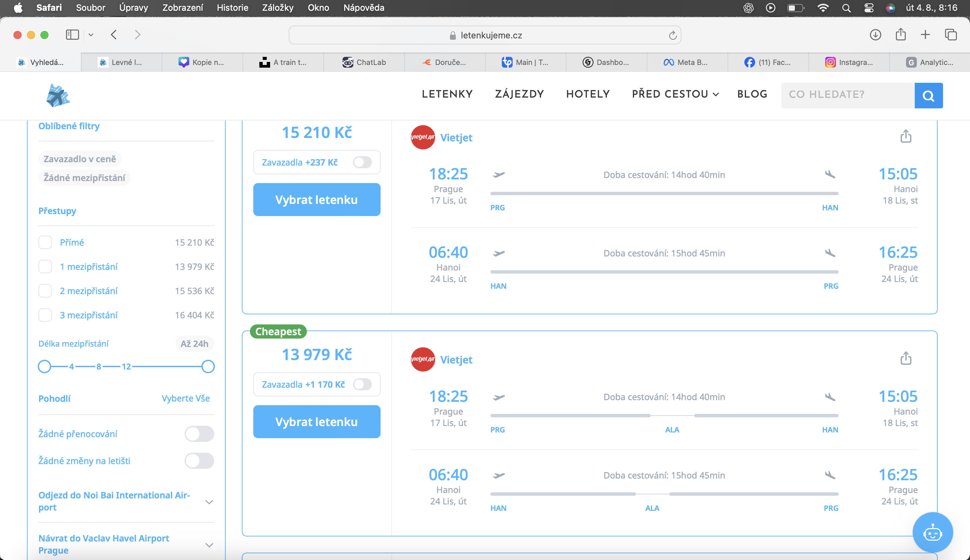Apply the Žádné mezipřistání filter chip

(x=84, y=178)
